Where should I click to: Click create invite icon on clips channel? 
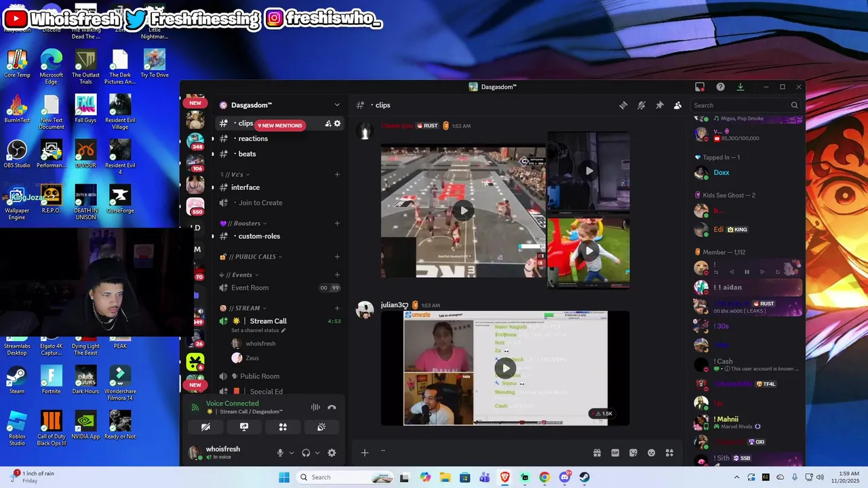tap(328, 123)
